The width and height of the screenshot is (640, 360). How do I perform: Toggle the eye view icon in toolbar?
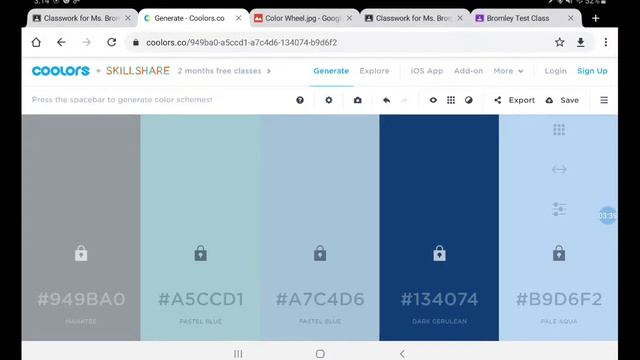click(x=433, y=100)
